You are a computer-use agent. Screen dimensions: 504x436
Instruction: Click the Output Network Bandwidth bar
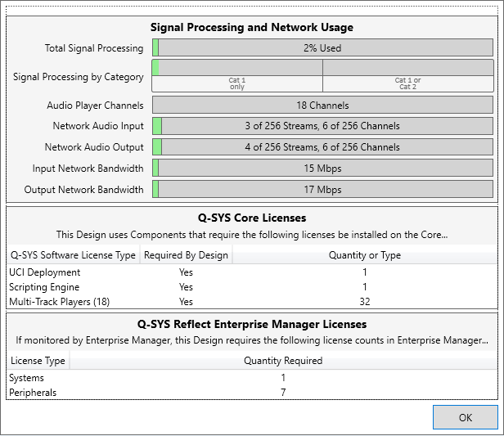point(322,190)
